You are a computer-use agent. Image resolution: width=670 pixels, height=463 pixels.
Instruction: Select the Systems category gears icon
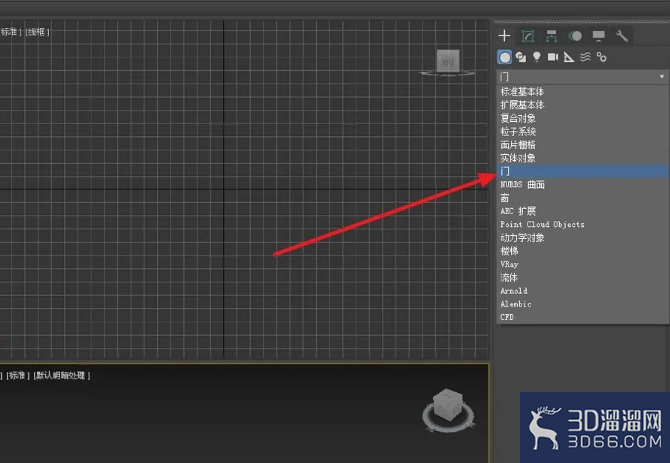click(601, 57)
